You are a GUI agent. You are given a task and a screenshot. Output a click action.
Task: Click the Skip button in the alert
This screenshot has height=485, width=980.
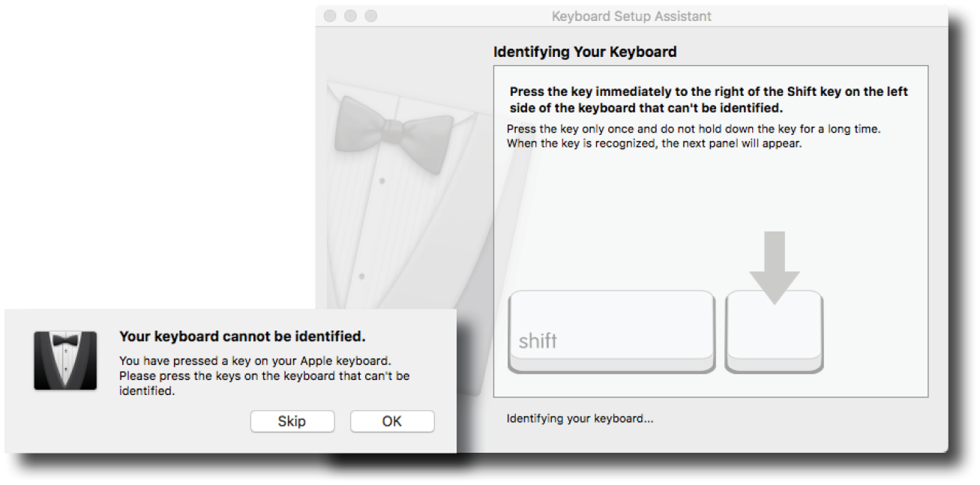point(292,421)
